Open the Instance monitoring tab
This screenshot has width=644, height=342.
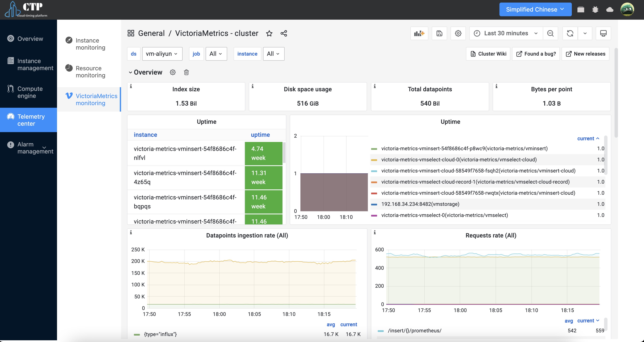[89, 44]
